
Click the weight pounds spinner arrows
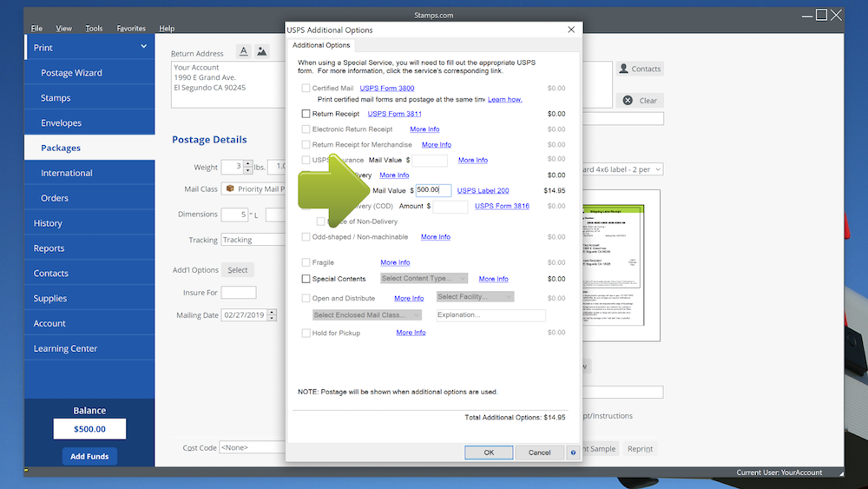tap(248, 167)
